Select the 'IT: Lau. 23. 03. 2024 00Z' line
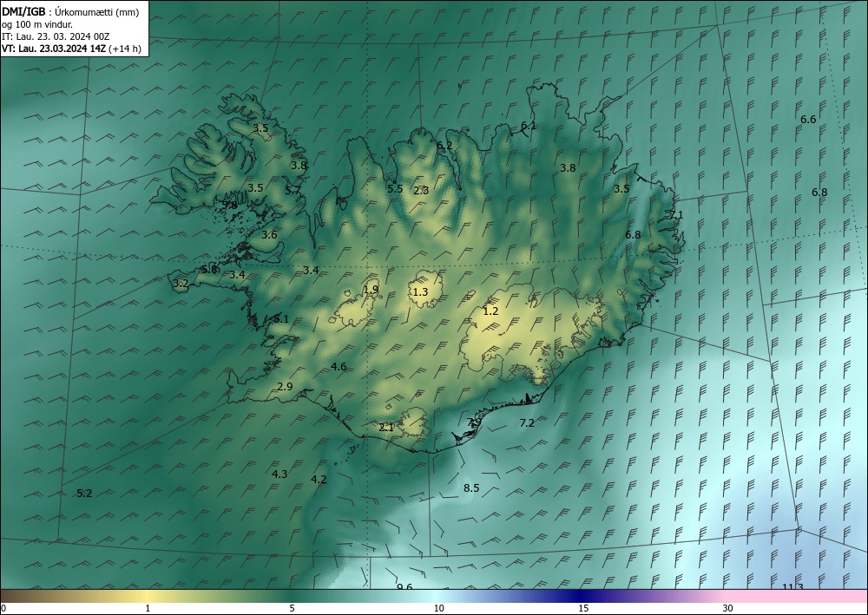This screenshot has height=615, width=868. [x=56, y=36]
